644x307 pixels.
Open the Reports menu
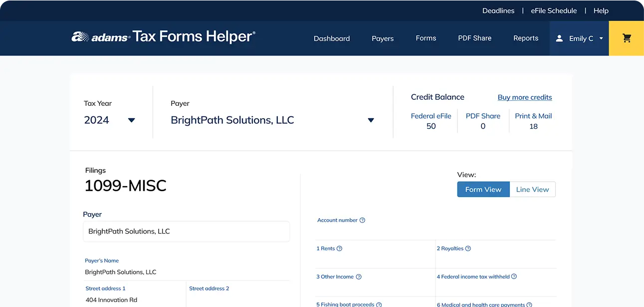526,38
